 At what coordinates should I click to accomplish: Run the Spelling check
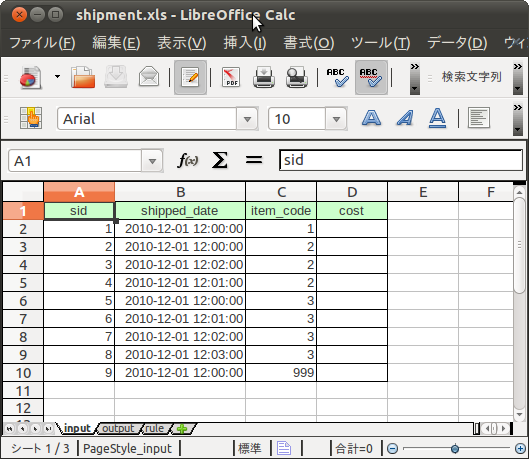pyautogui.click(x=337, y=78)
